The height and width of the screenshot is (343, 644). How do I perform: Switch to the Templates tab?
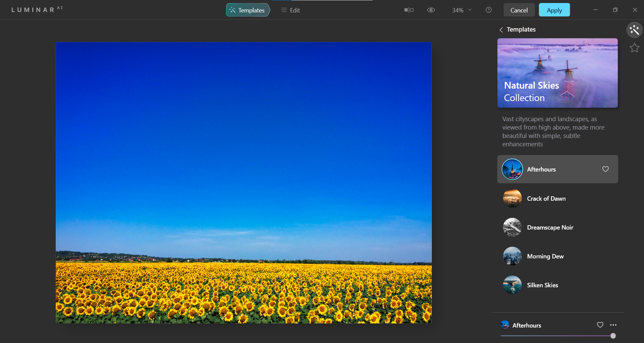tap(248, 10)
